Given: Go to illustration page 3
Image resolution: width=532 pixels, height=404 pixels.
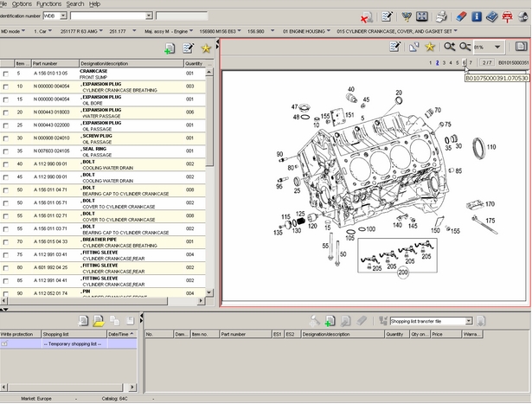Looking at the screenshot, I should click(444, 63).
